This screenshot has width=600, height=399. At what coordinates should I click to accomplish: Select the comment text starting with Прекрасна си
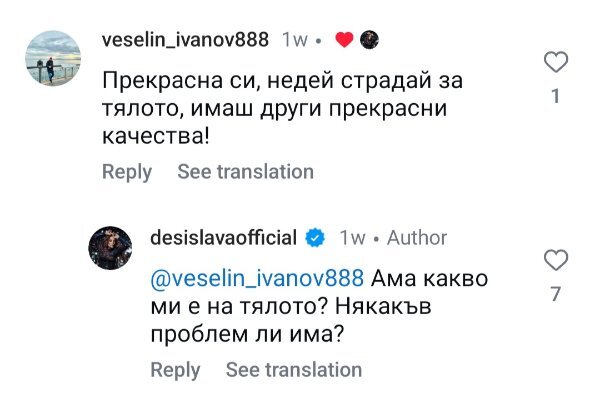coord(282,109)
